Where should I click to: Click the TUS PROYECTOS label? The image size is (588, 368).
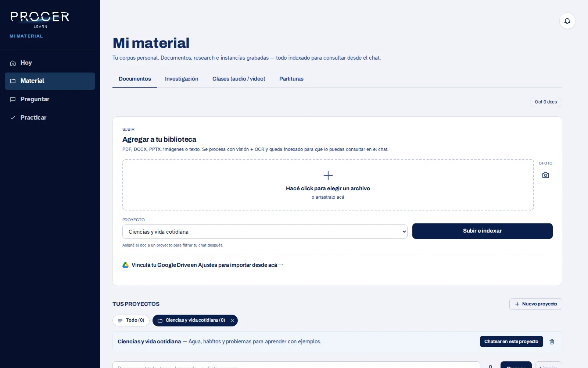tap(136, 304)
